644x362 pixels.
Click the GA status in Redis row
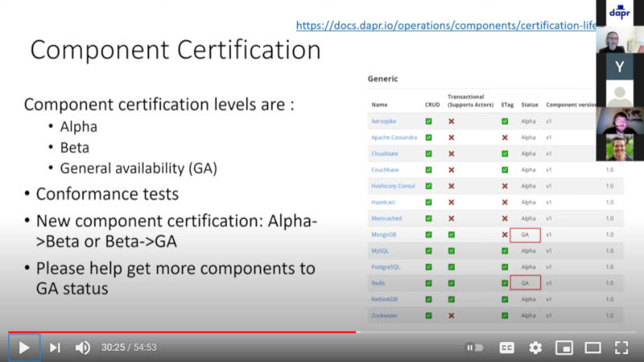click(x=525, y=283)
